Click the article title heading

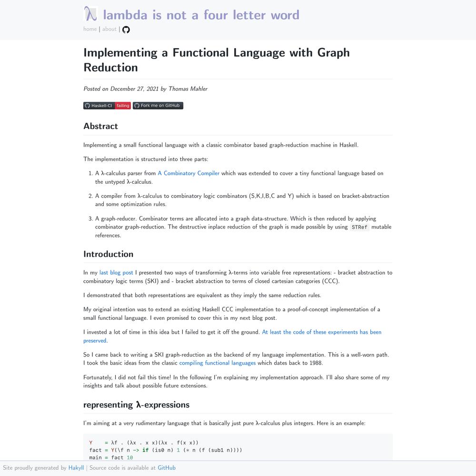(217, 60)
